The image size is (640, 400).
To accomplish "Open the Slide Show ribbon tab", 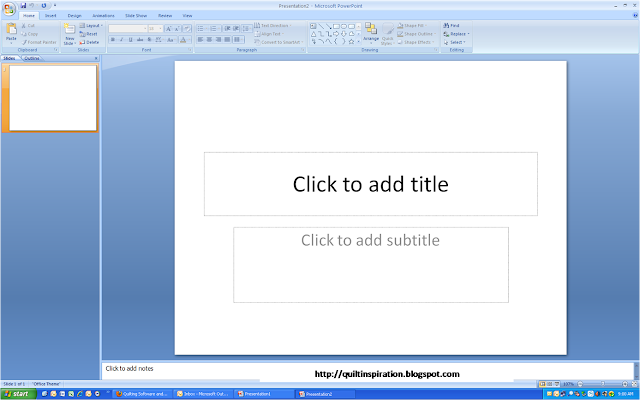I will pos(136,16).
